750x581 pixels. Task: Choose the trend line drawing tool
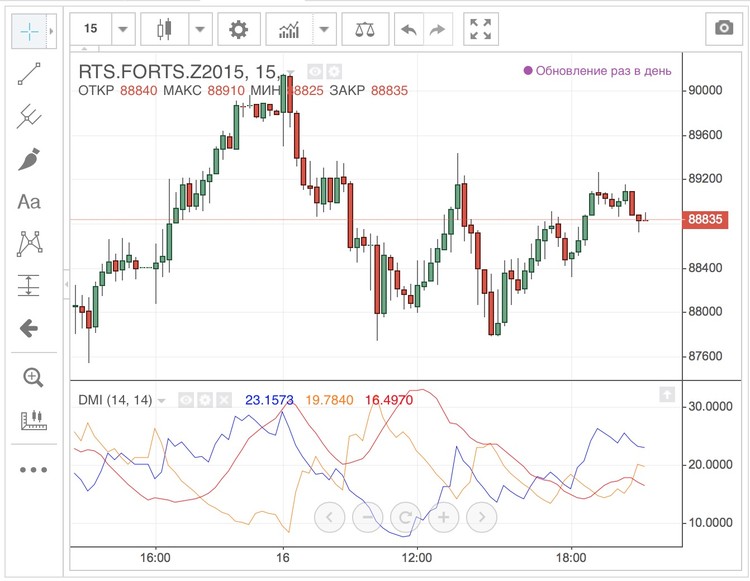[x=29, y=75]
